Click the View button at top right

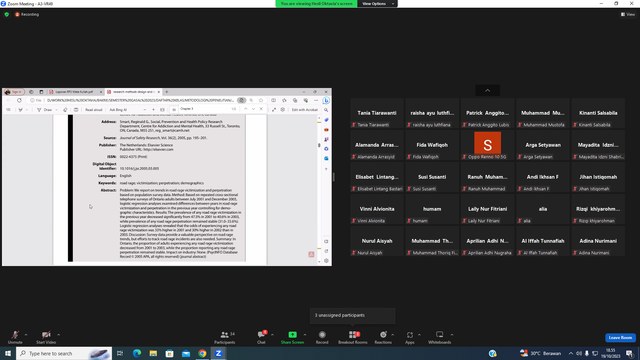(x=628, y=14)
